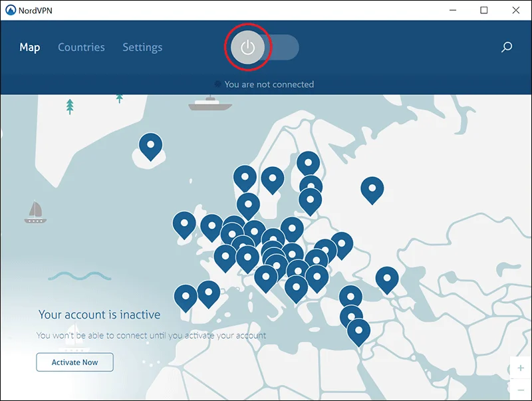Switch to the Map tab
The width and height of the screenshot is (532, 401).
30,47
